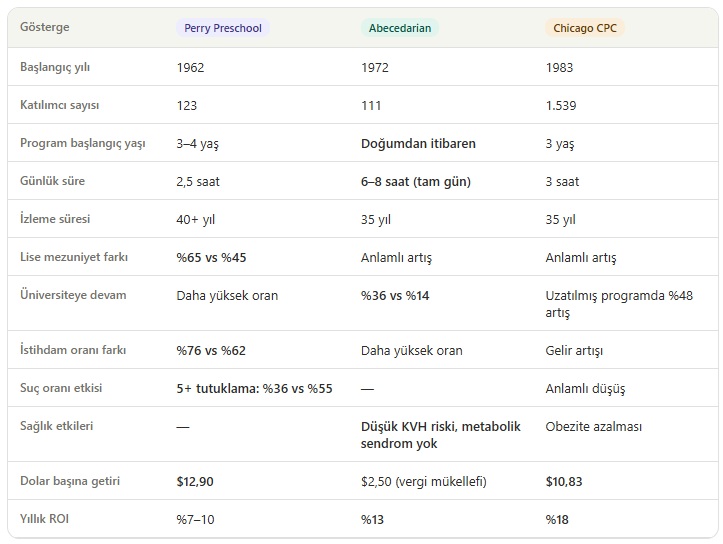Select the Başlangıç yılı row label

click(x=62, y=67)
